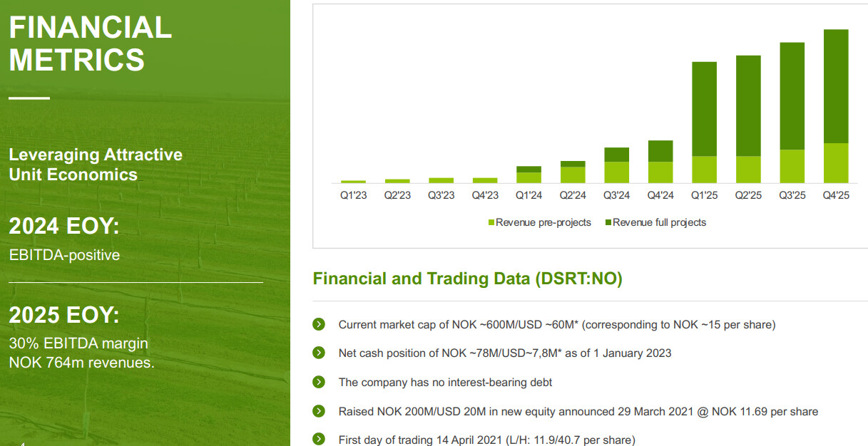This screenshot has height=446, width=868.
Task: Click the no interest-bearing debt line
Action: click(446, 382)
